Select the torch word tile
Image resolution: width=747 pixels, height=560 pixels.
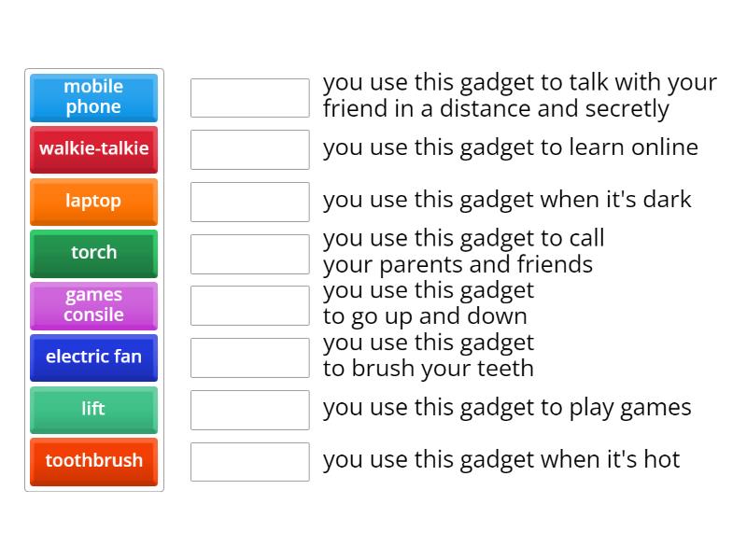click(x=93, y=253)
